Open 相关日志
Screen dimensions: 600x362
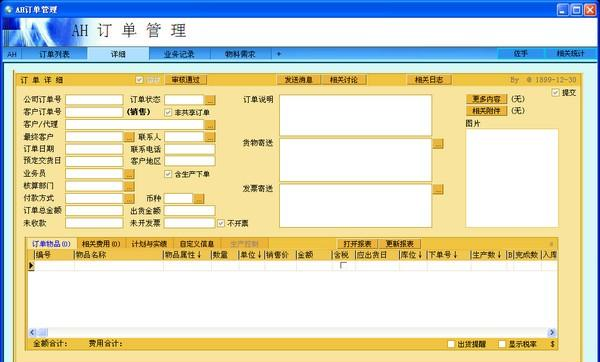click(x=429, y=80)
